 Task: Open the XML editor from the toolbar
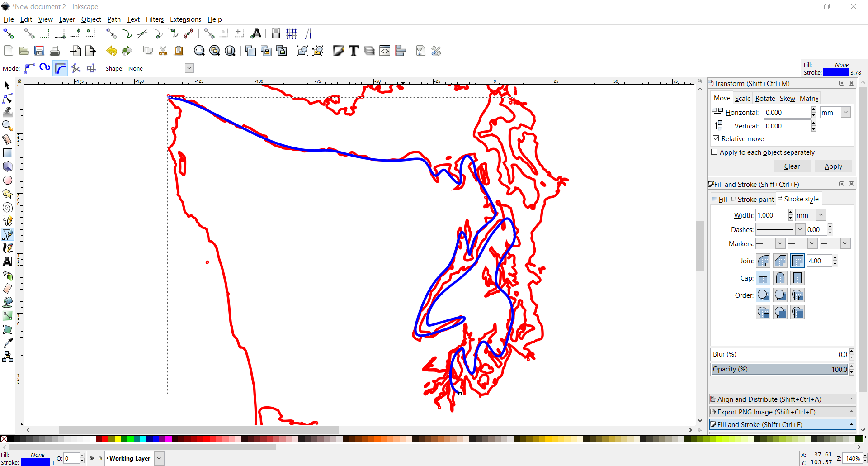385,51
